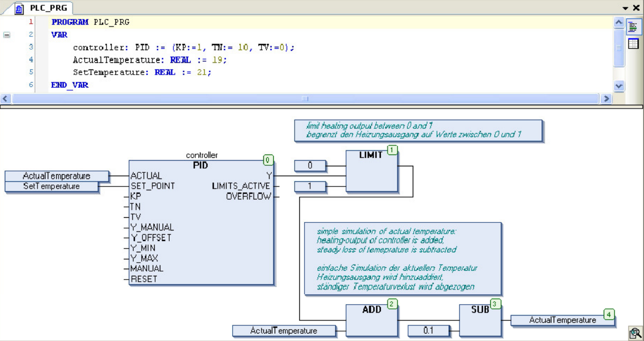Screen dimensions: 644x341
Task: Switch to tabular declaration view icon
Action: pyautogui.click(x=633, y=44)
